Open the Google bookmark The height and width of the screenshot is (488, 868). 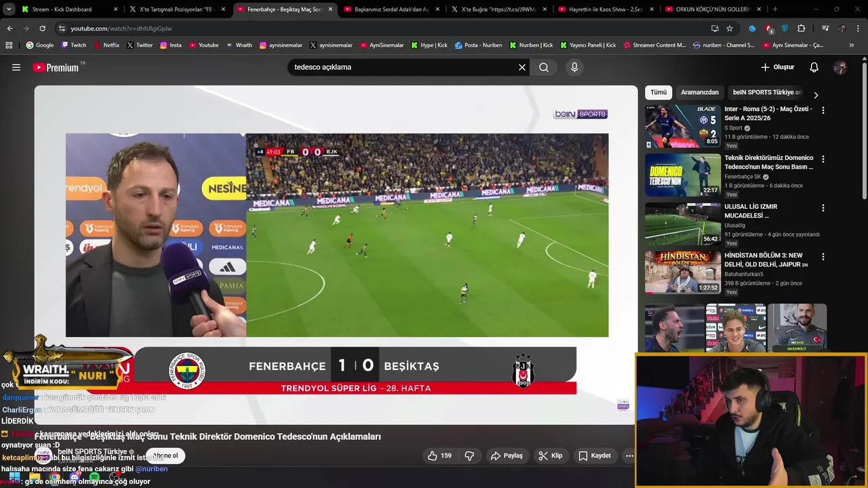click(40, 45)
